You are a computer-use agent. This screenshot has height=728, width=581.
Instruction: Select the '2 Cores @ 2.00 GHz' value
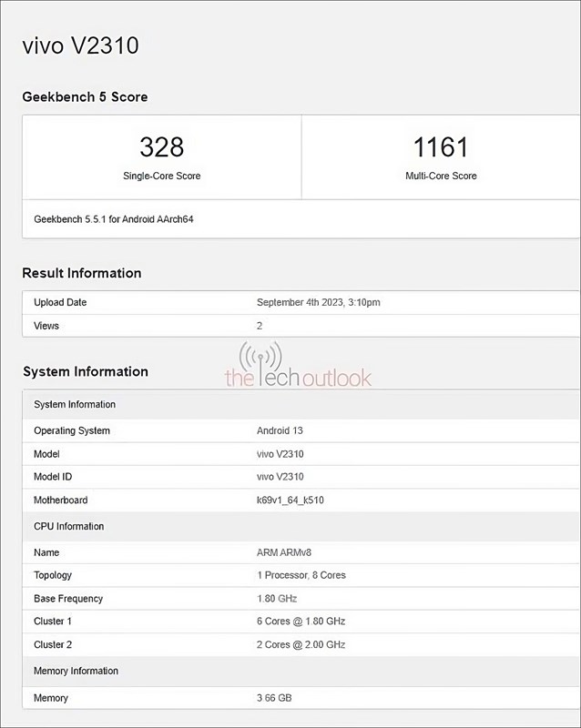pyautogui.click(x=301, y=644)
